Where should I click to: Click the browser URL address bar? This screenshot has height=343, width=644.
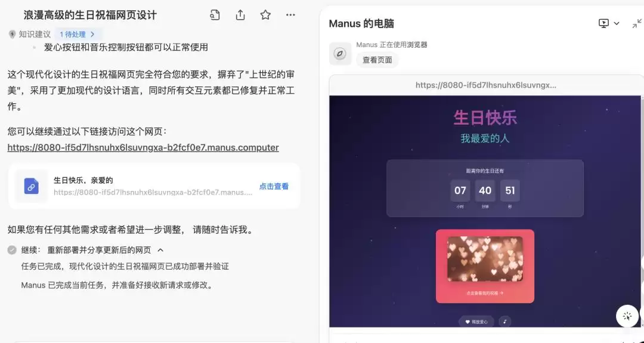point(485,85)
